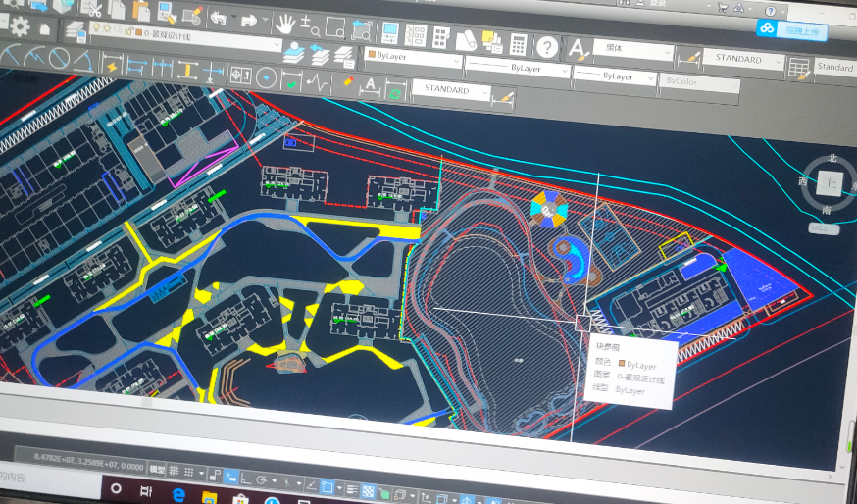This screenshot has height=504, width=857.
Task: Click the Paste clipboard icon
Action: tap(141, 11)
